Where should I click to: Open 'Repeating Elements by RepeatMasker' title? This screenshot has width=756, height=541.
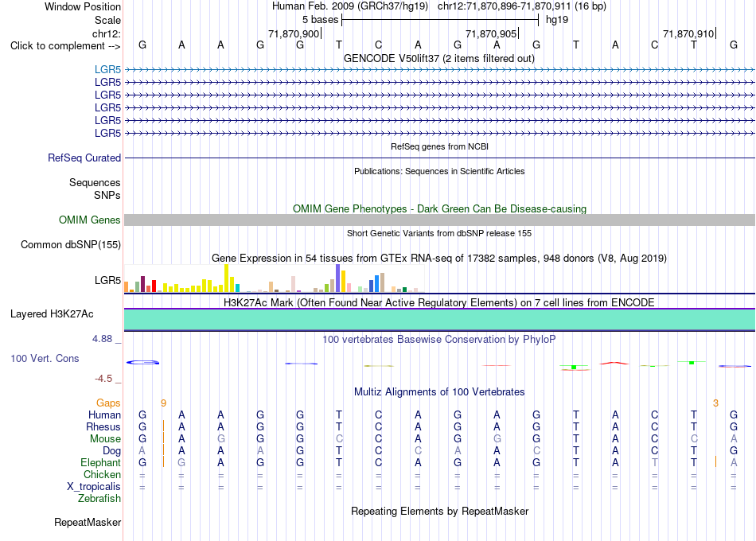coord(439,511)
